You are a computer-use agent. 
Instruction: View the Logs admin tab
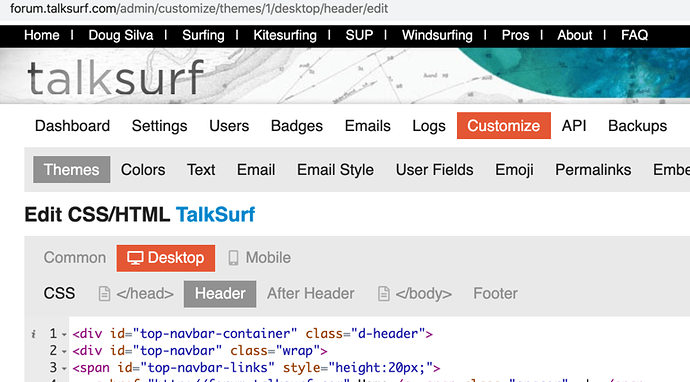click(429, 126)
